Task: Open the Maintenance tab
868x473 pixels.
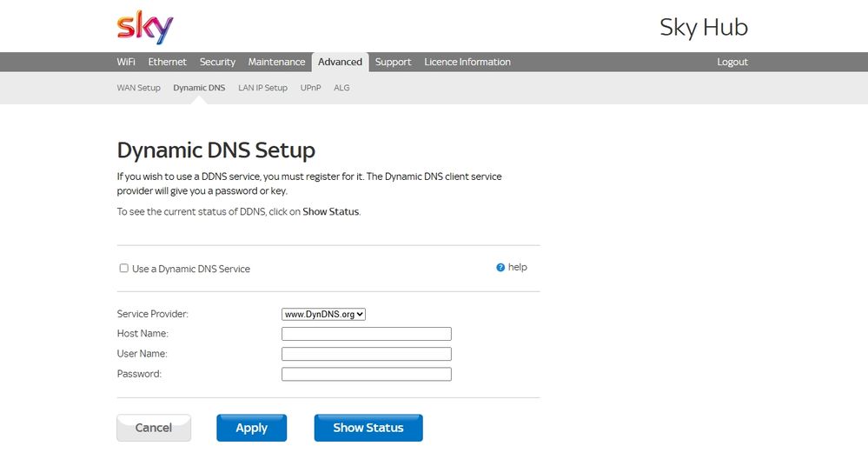Action: point(276,62)
